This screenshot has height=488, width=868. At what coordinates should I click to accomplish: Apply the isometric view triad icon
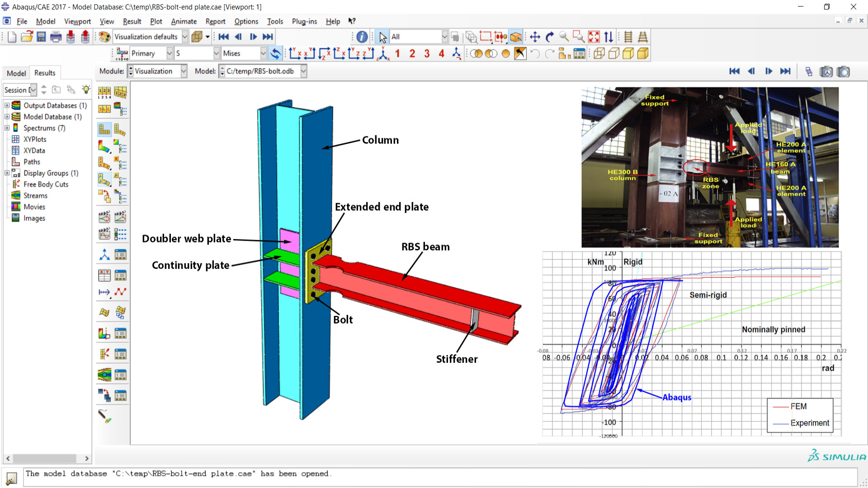point(383,54)
